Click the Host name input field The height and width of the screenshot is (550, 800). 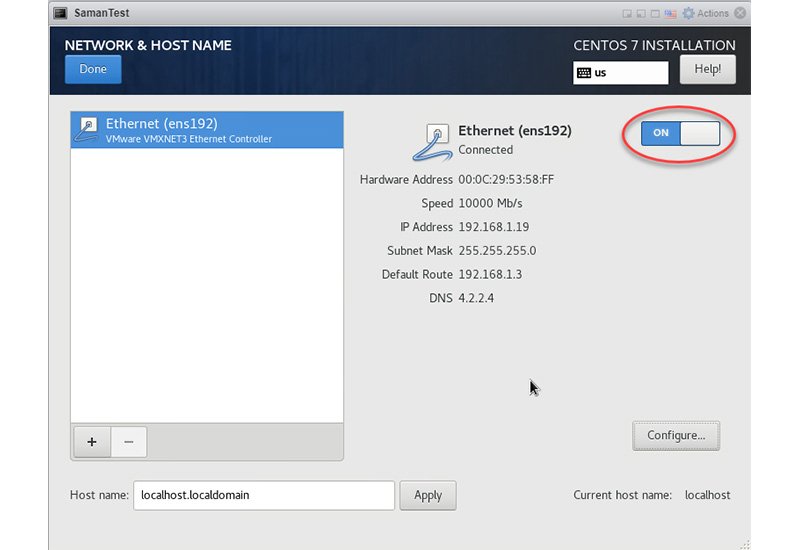coord(264,495)
